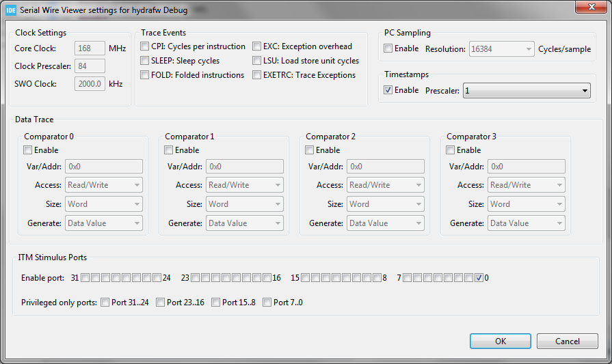Disable the Timestamps Enable checkbox

(x=388, y=90)
